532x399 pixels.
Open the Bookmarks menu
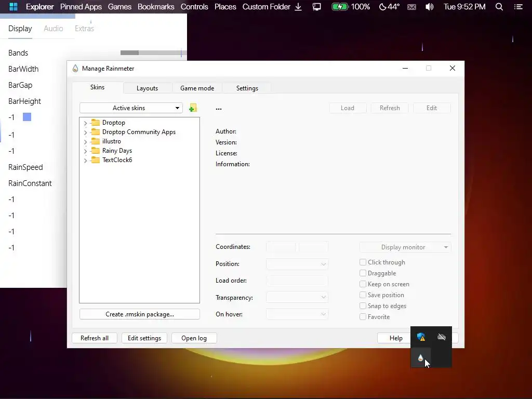click(x=156, y=7)
